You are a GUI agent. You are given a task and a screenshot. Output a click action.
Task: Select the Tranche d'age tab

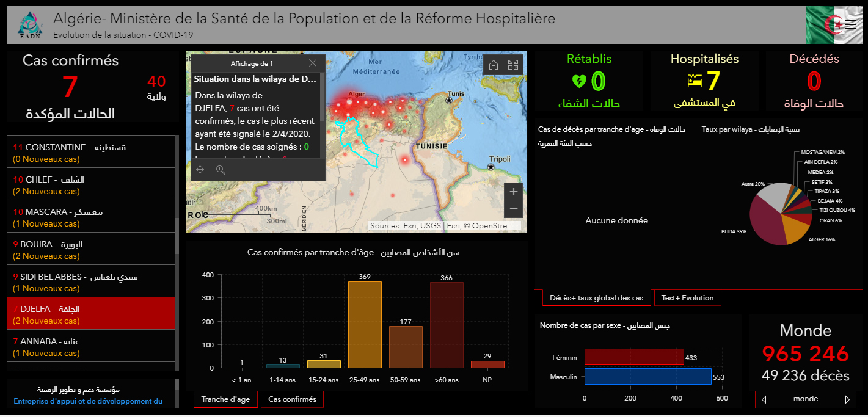(x=225, y=399)
